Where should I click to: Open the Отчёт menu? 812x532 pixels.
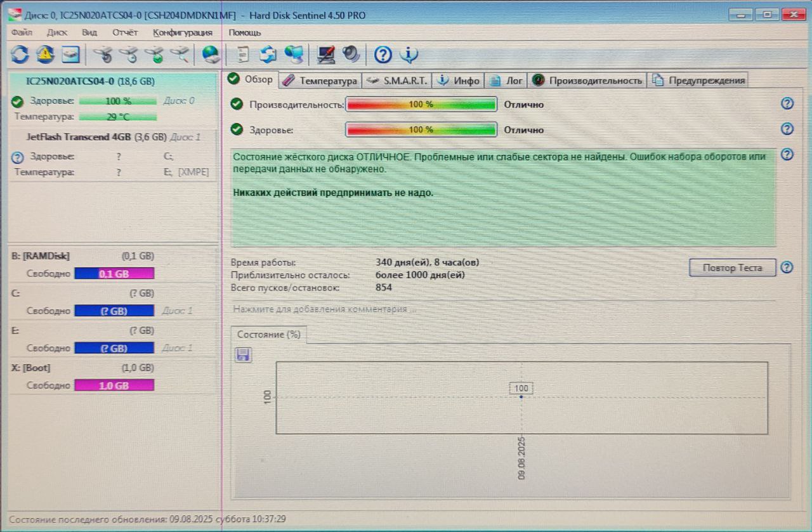(x=125, y=32)
